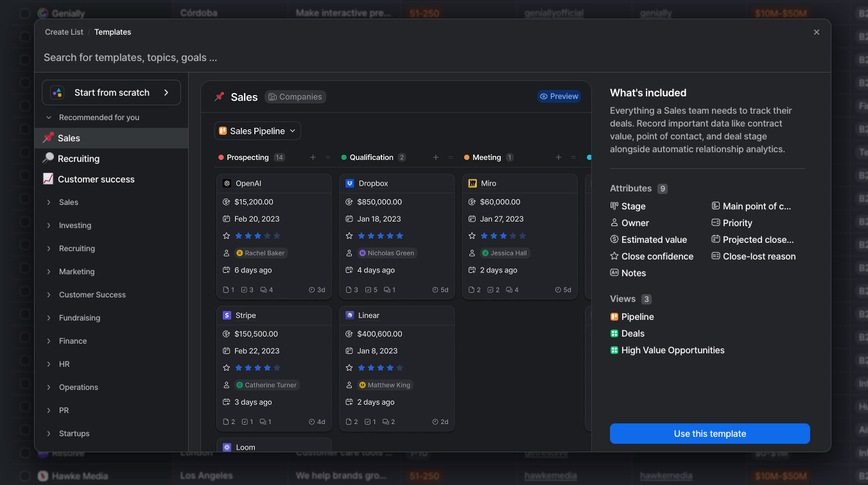Add a card to the Qualification column
This screenshot has height=485, width=868.
pos(436,157)
